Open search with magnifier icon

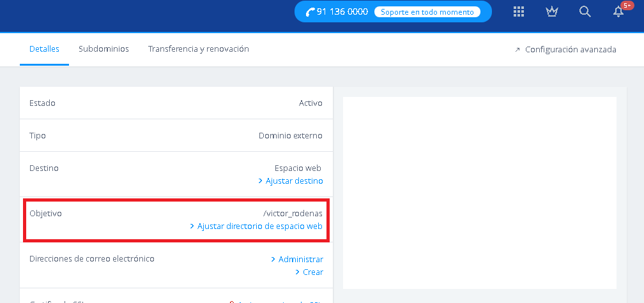[585, 11]
